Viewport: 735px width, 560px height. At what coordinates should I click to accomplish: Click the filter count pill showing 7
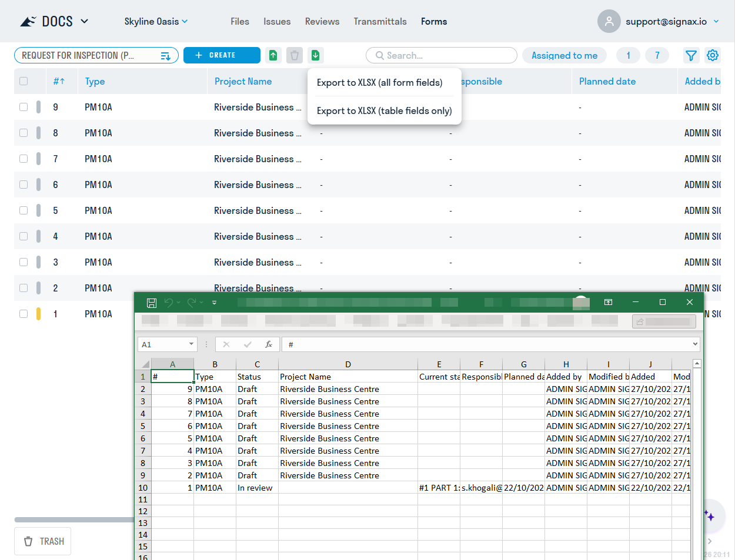tap(657, 55)
